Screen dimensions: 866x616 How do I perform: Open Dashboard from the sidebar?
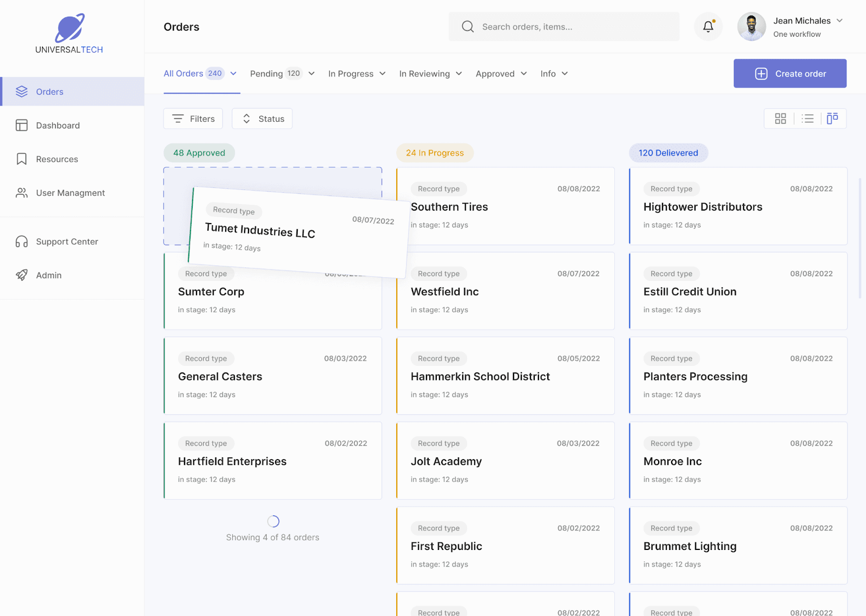point(72,126)
